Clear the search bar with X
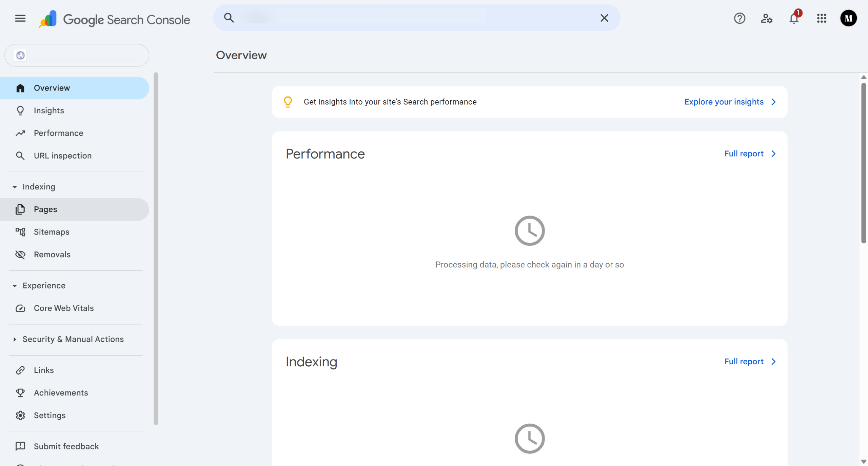 tap(604, 18)
